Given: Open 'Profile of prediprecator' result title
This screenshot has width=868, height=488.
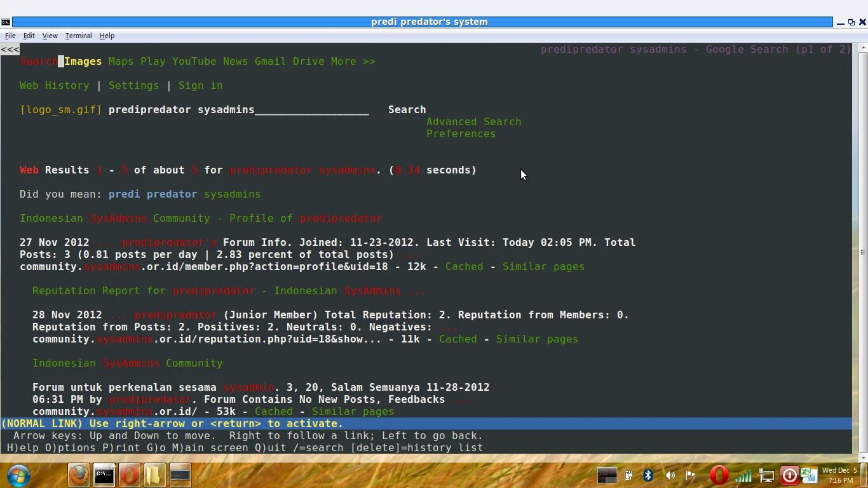Looking at the screenshot, I should click(x=201, y=219).
